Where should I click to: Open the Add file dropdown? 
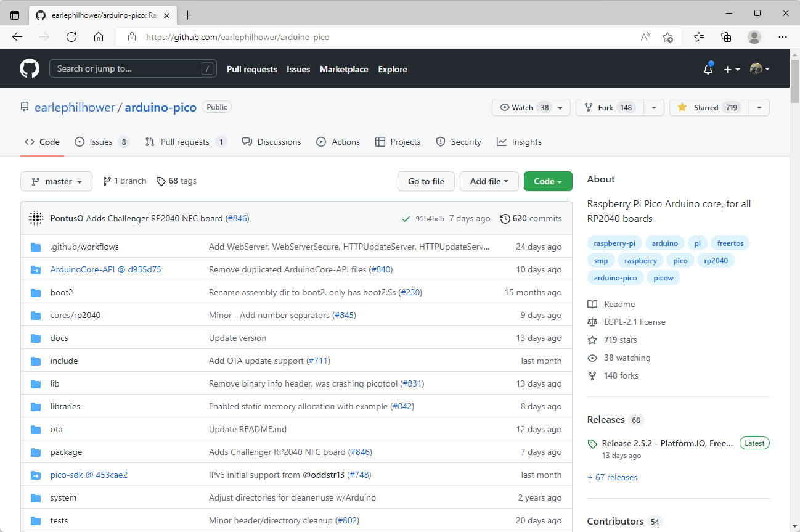pos(489,181)
